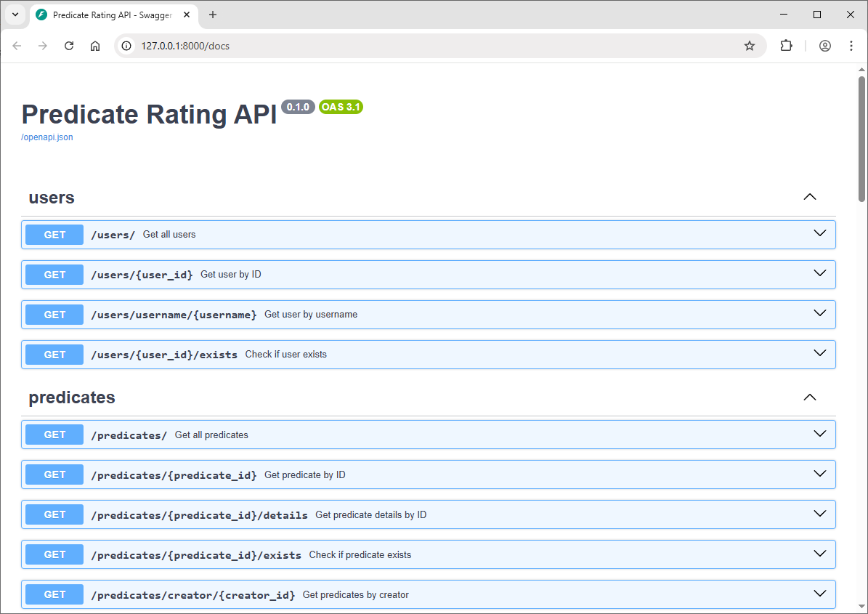Open the /openapi.json link
868x614 pixels.
tap(47, 137)
